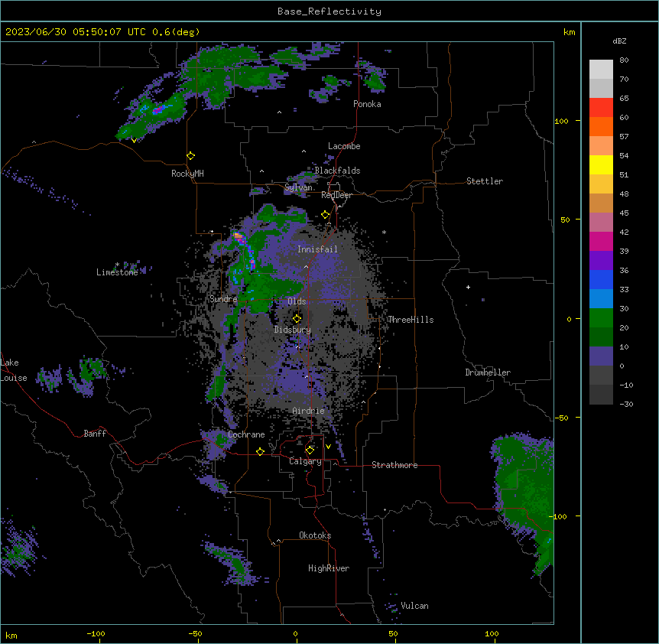Select the blue 33-36 dBZ legend swatch
The image size is (659, 644).
601,279
